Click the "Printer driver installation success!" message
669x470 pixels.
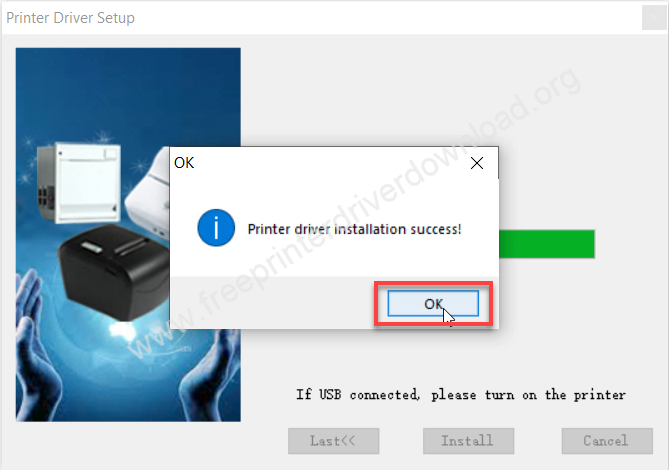pos(355,229)
